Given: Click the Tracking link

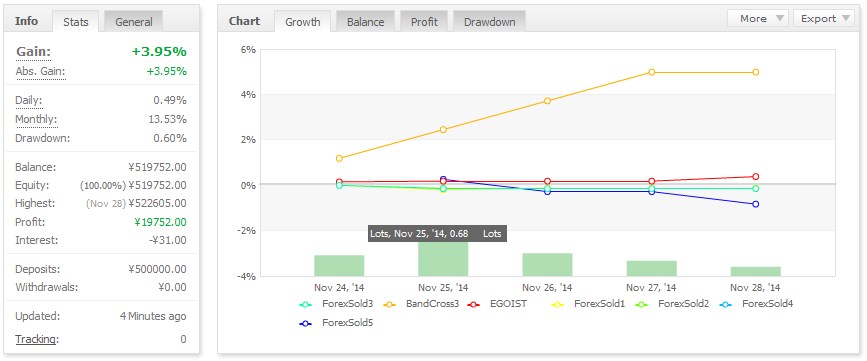Looking at the screenshot, I should click(x=36, y=339).
